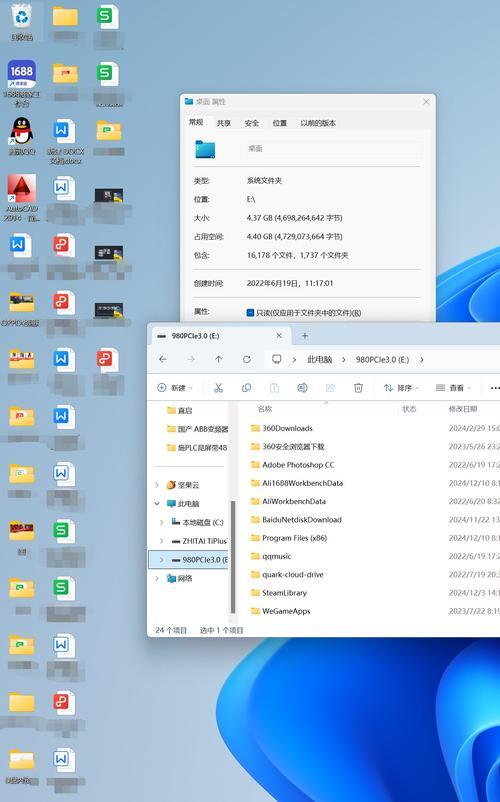
Task: Close the 980PCIe3.0 (E:) Explorer tab
Action: (x=279, y=336)
